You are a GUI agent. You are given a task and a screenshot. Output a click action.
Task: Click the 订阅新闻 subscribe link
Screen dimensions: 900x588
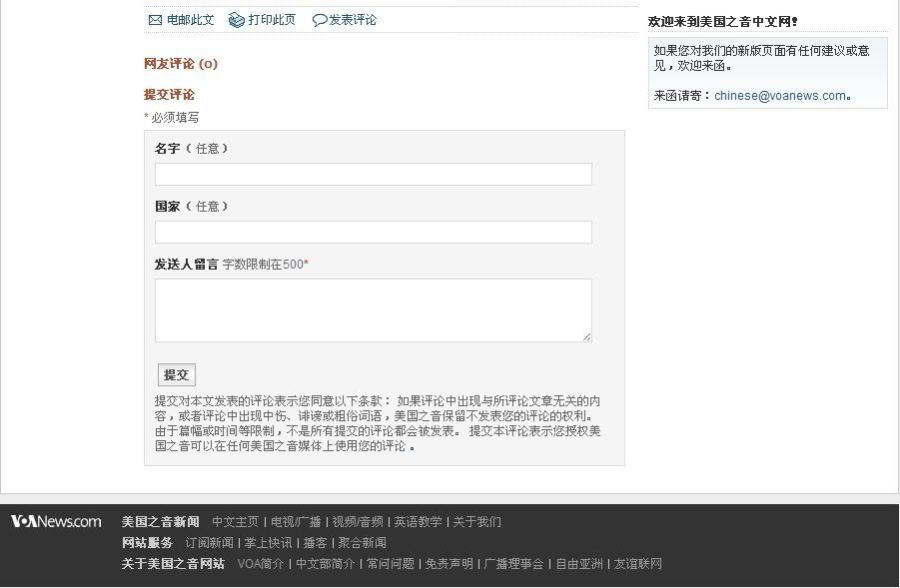(x=209, y=543)
